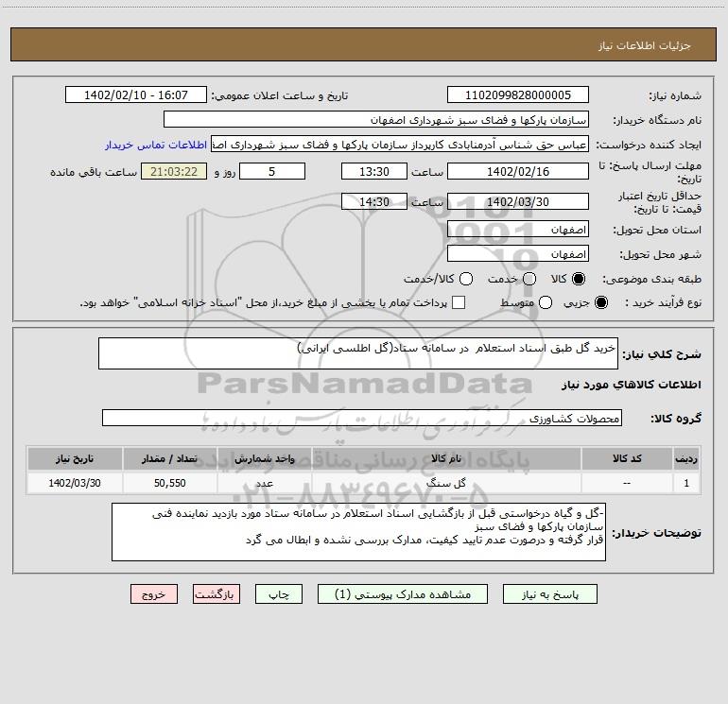Select the متوسط purchase type radio

[x=546, y=302]
